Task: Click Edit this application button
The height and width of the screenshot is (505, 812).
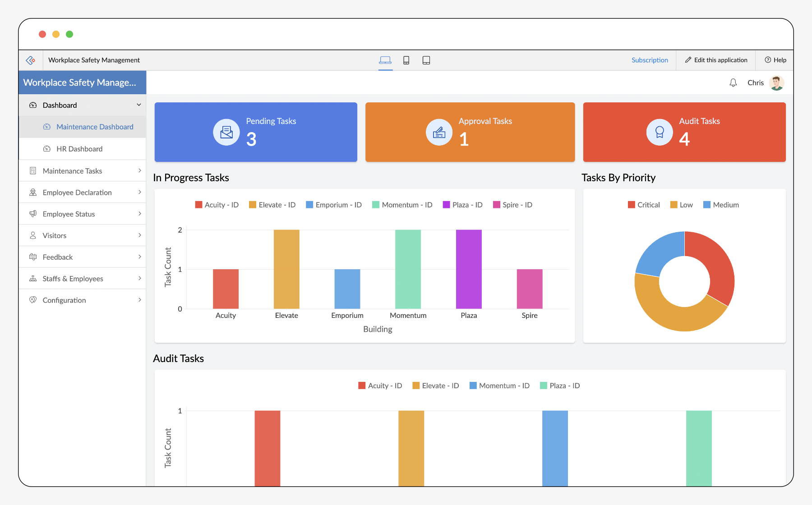Action: [716, 60]
